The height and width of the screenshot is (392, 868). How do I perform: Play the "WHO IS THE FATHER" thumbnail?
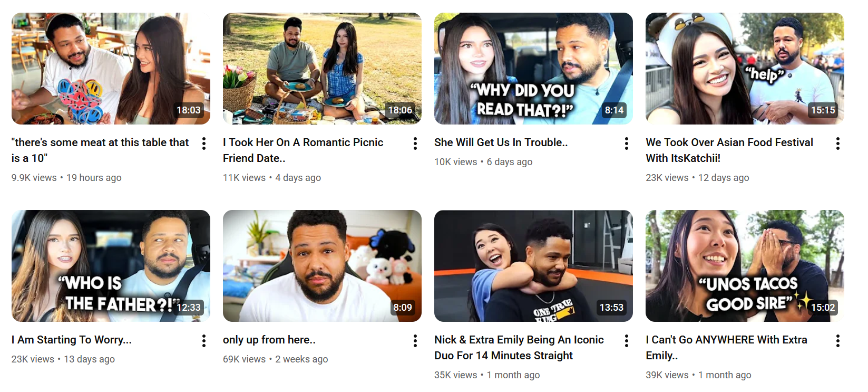click(x=111, y=266)
